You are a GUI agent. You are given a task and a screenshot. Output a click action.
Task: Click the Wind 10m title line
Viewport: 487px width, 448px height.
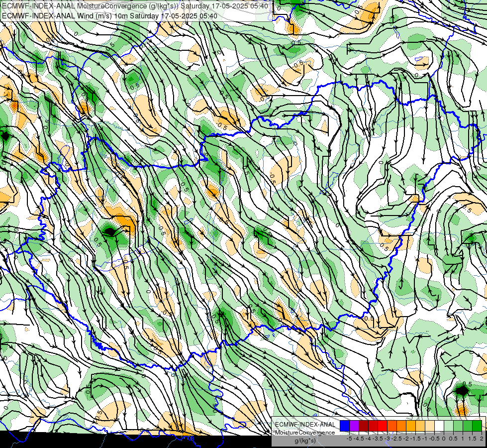109,16
